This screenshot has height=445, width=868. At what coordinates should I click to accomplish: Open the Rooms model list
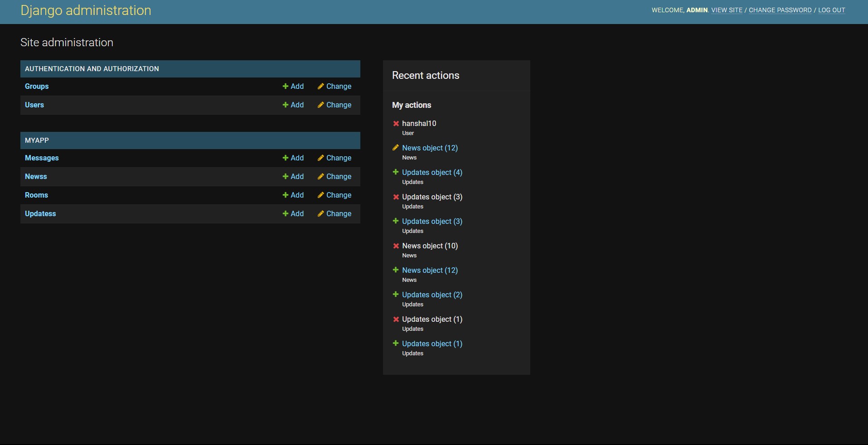coord(36,195)
